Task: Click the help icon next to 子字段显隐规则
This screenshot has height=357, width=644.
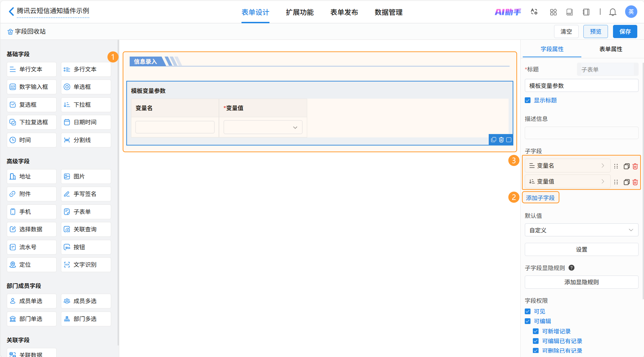Action: point(571,268)
